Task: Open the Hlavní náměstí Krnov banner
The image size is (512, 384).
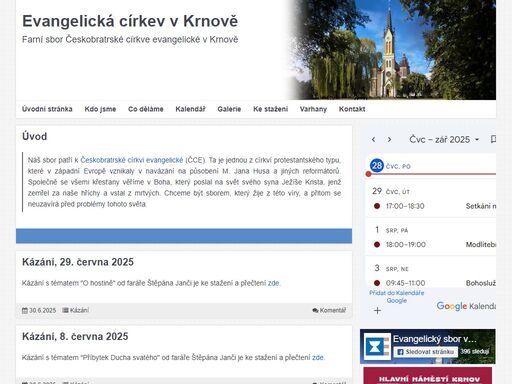Action: [x=428, y=376]
